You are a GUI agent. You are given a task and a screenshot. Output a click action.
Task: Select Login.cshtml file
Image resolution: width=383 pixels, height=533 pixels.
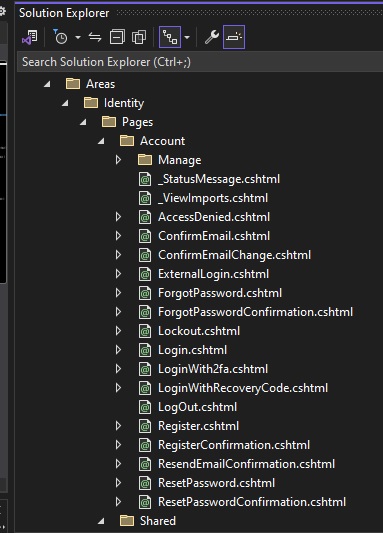(x=192, y=350)
